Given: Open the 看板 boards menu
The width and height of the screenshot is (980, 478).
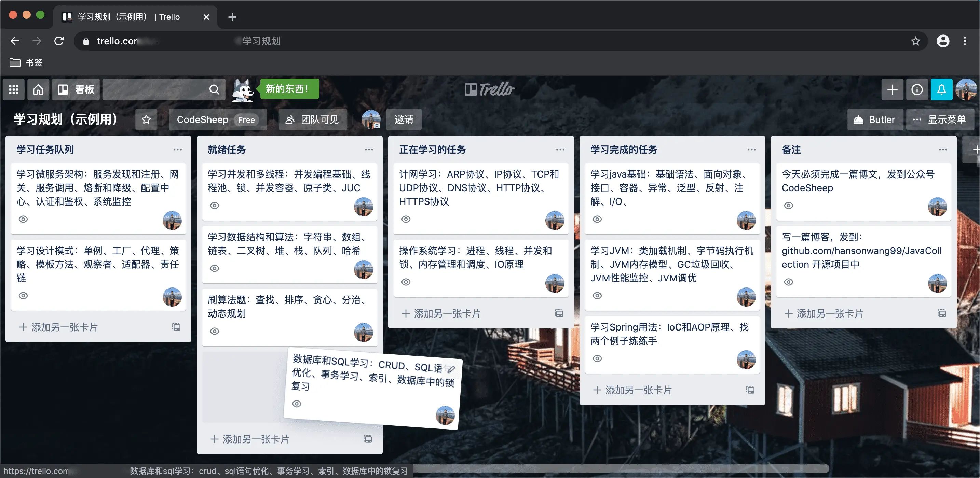Looking at the screenshot, I should pyautogui.click(x=76, y=89).
